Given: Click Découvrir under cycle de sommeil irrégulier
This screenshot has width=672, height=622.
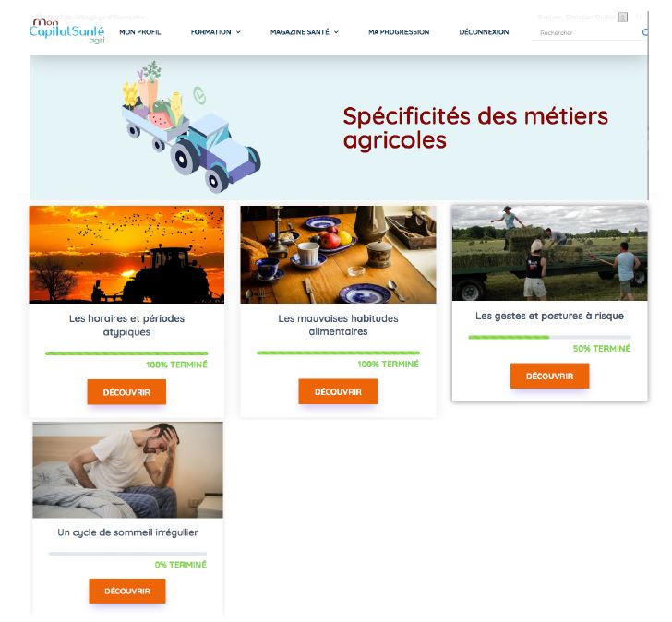Looking at the screenshot, I should (x=127, y=592).
